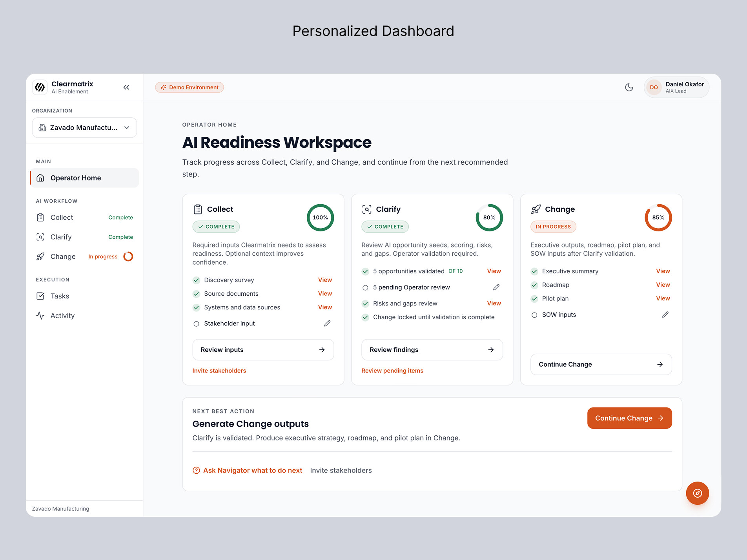The height and width of the screenshot is (560, 747).
Task: Toggle the 5 opportunities validated check
Action: (x=366, y=272)
